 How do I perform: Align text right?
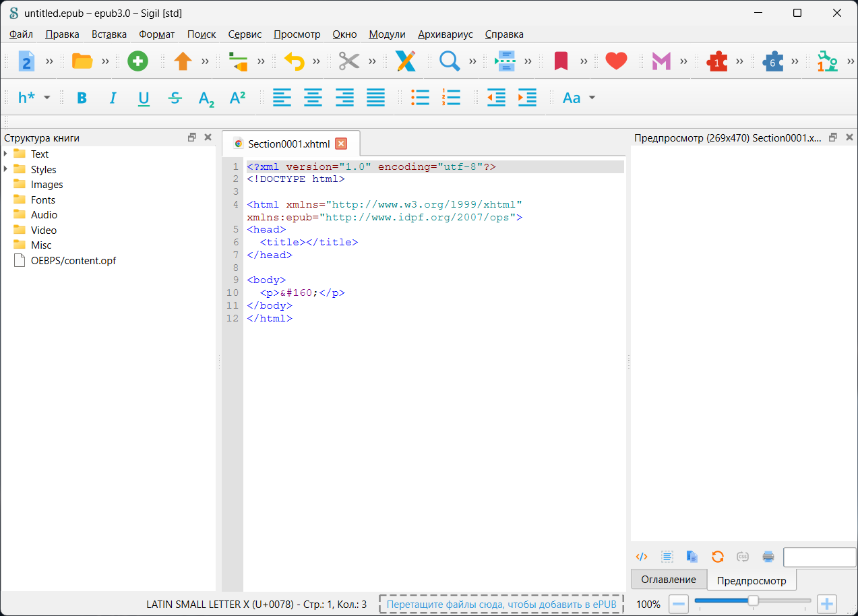click(344, 98)
